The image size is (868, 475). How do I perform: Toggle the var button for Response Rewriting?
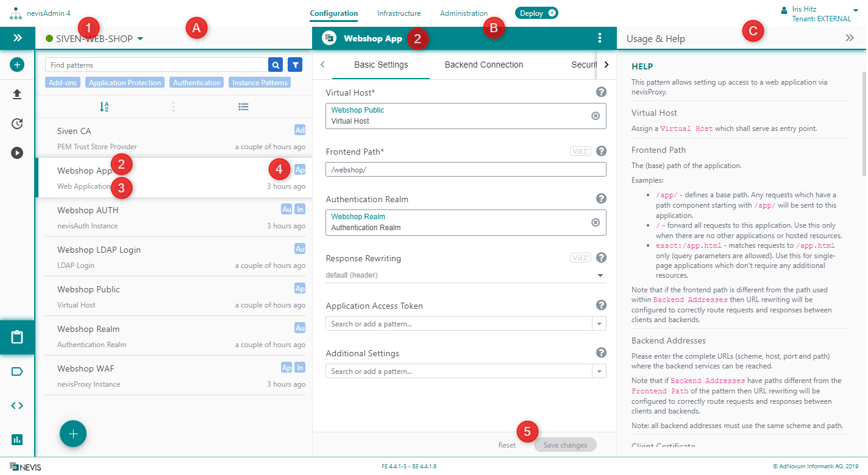[580, 258]
